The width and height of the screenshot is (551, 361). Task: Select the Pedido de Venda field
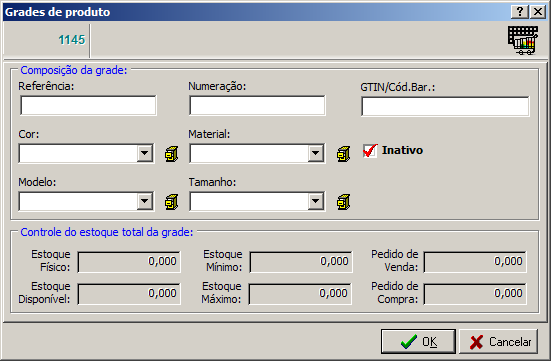(475, 262)
